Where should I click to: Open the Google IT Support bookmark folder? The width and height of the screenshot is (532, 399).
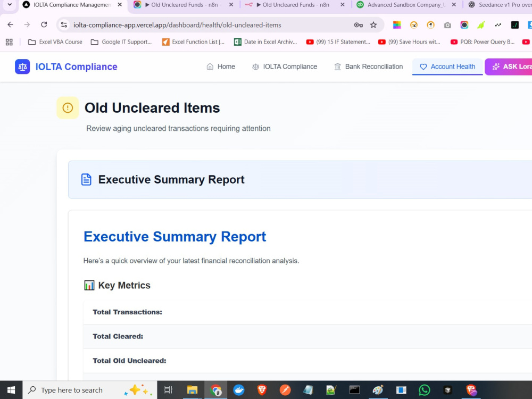[x=121, y=42]
